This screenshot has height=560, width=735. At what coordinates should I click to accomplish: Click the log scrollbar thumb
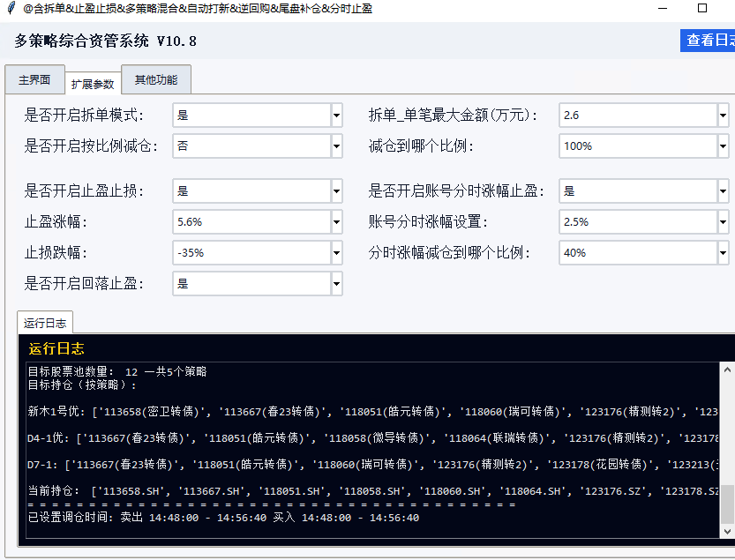pyautogui.click(x=727, y=504)
